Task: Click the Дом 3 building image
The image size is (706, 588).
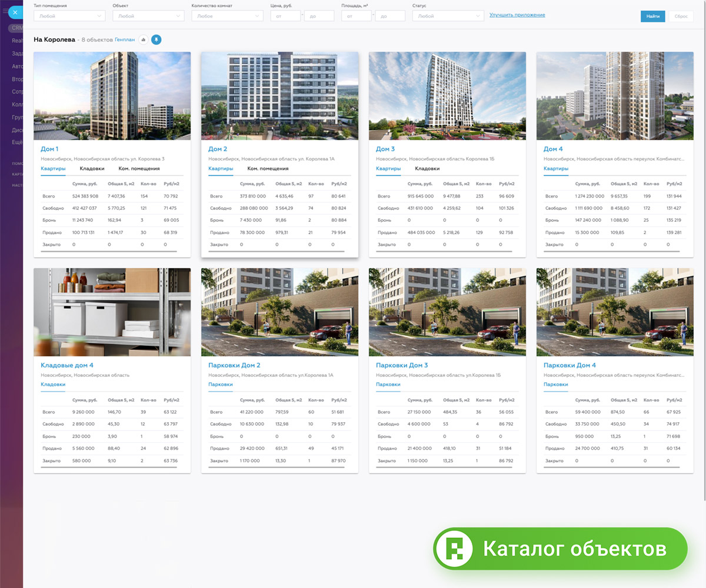Action: click(x=447, y=96)
